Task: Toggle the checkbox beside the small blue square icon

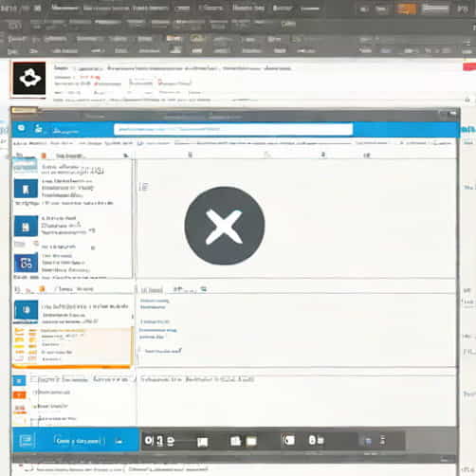Action: pyautogui.click(x=33, y=379)
